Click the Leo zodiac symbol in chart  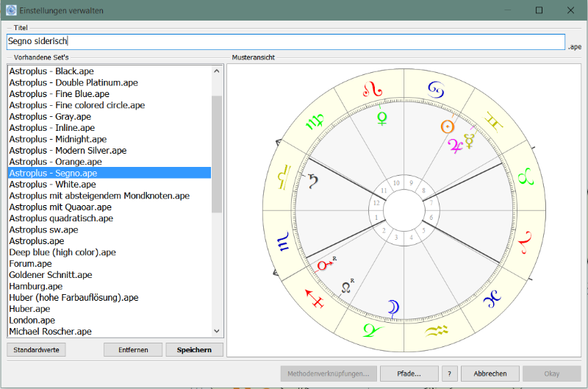click(373, 89)
